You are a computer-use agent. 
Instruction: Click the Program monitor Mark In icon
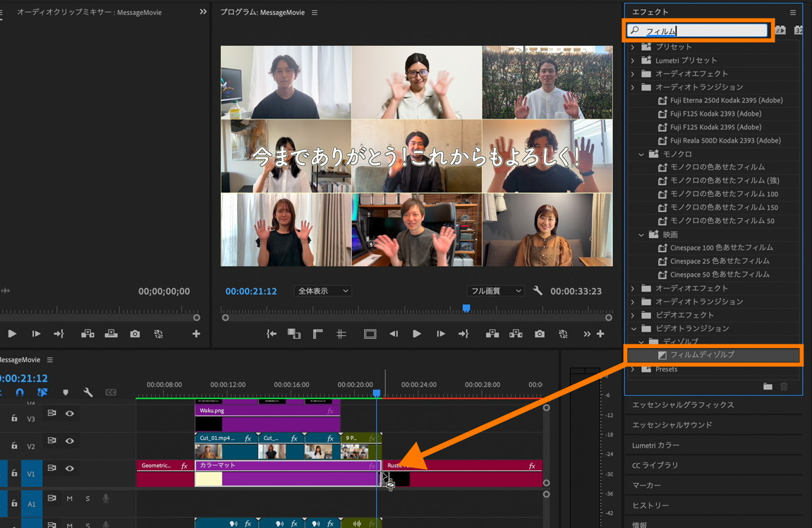[x=271, y=334]
